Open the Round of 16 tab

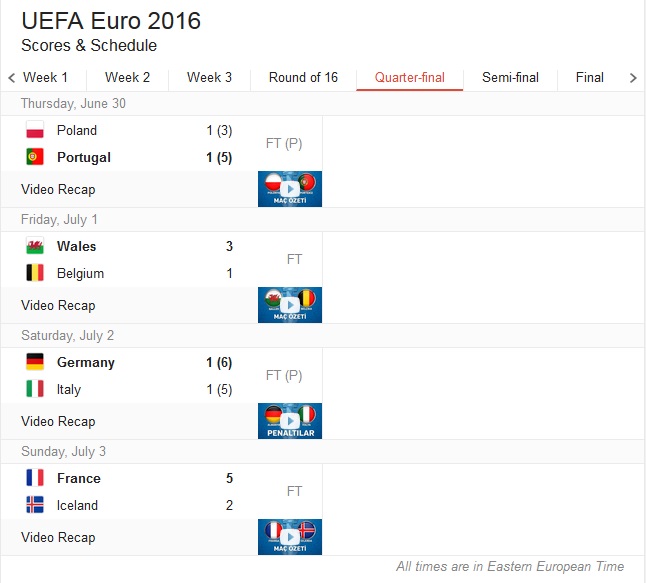click(x=303, y=77)
